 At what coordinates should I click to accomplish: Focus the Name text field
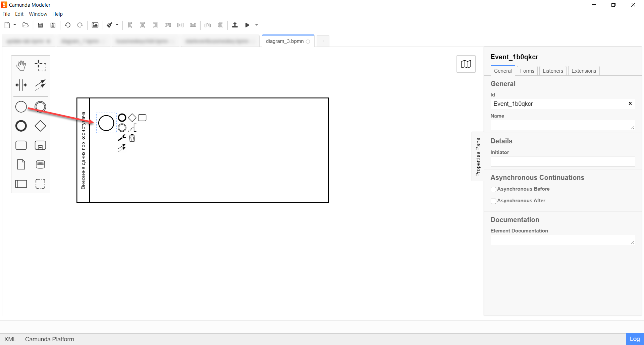(563, 125)
